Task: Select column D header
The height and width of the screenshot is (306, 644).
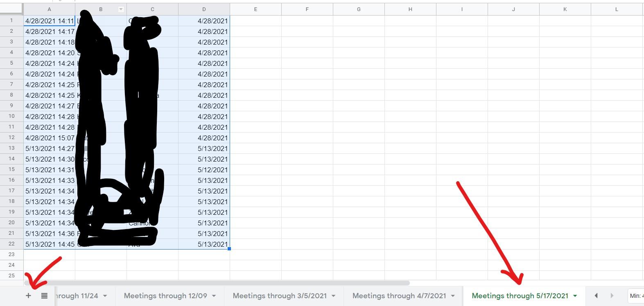Action: 204,9
